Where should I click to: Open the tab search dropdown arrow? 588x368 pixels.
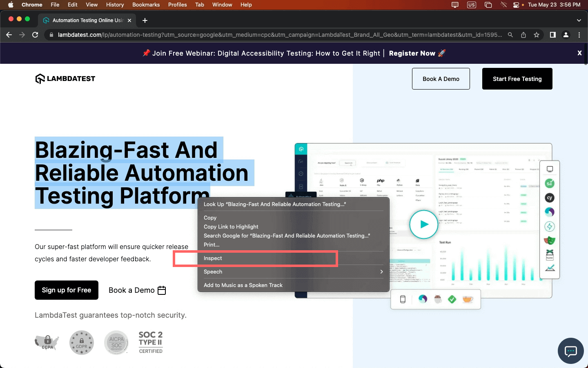[x=579, y=20]
